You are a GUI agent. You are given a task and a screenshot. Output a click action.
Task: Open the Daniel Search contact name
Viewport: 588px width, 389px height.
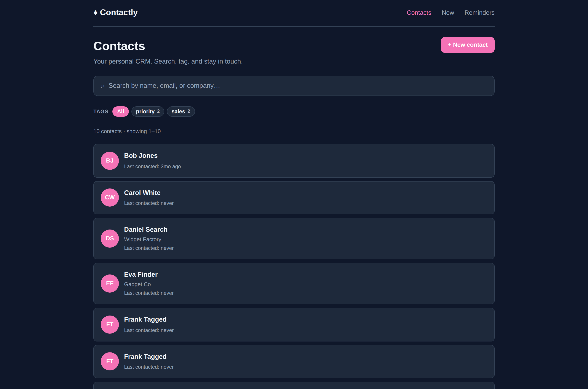[146, 230]
